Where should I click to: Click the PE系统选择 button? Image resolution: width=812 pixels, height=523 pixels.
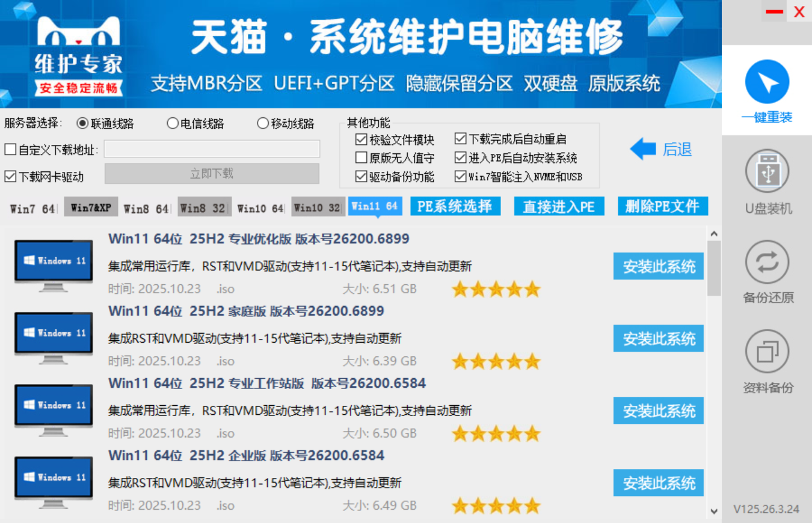455,206
